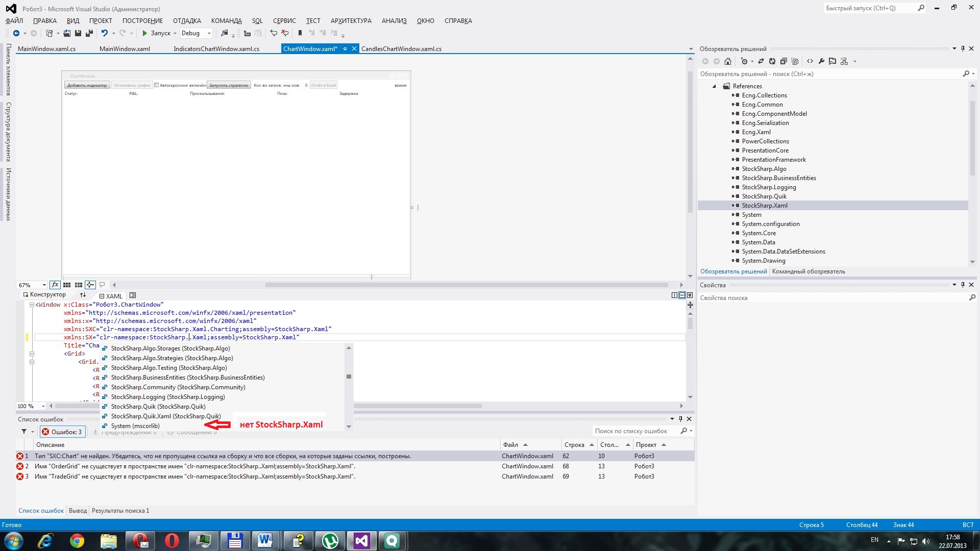This screenshot has width=980, height=551.
Task: Undo the last action with the toolbar arrow
Action: coord(105,33)
